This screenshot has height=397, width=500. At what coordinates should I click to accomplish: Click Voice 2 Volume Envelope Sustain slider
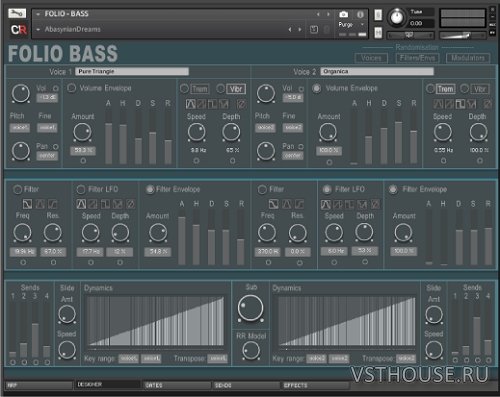[399, 137]
